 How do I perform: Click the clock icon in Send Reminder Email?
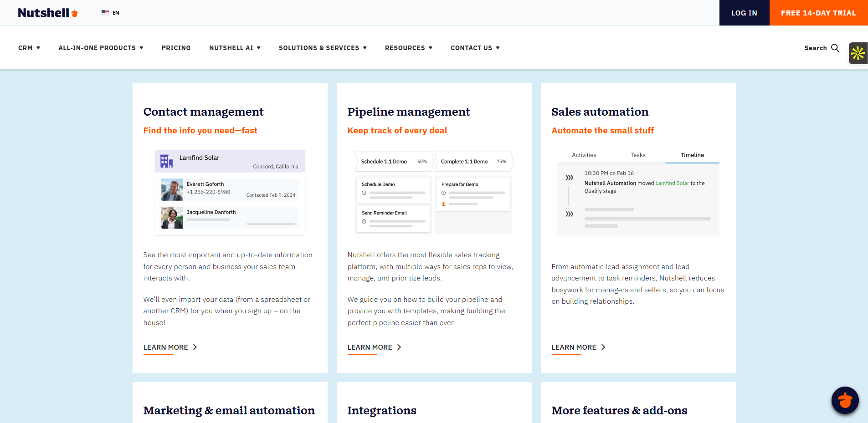(364, 222)
